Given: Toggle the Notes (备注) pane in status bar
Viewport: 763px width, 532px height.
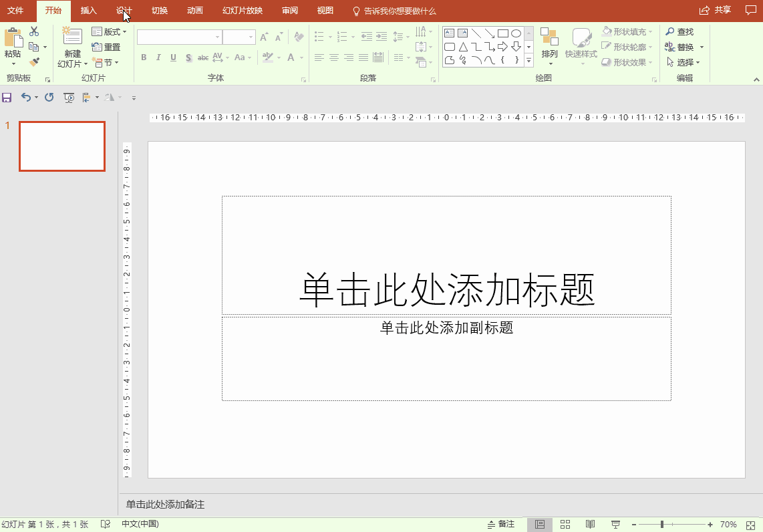Looking at the screenshot, I should (x=501, y=525).
